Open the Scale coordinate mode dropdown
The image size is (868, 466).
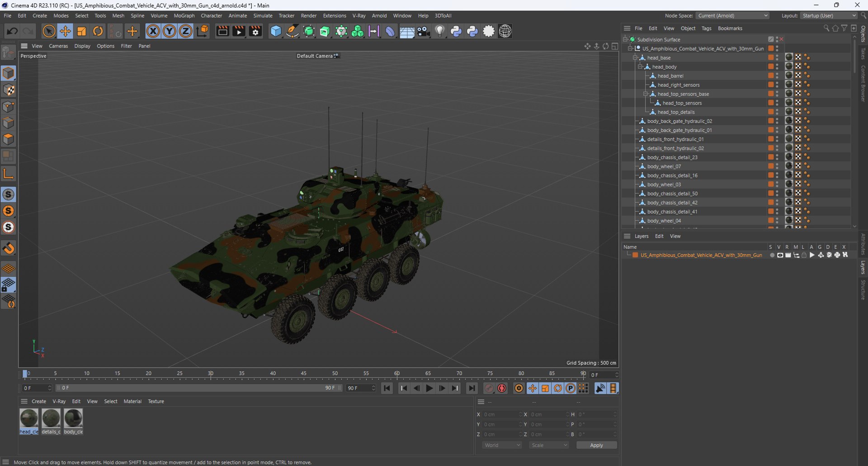[549, 445]
